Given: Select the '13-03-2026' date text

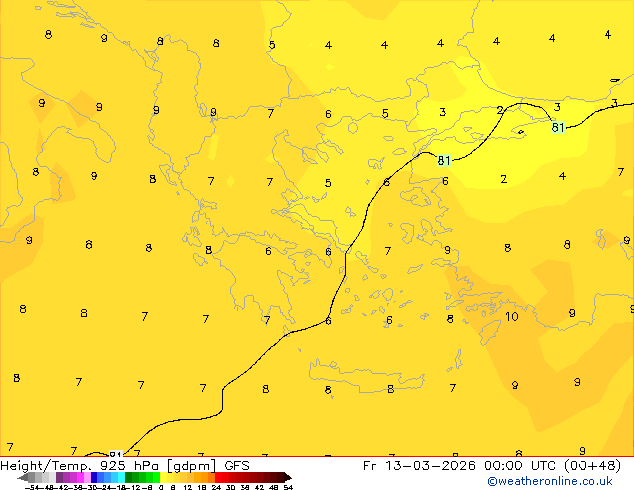Looking at the screenshot, I should click(x=430, y=466).
